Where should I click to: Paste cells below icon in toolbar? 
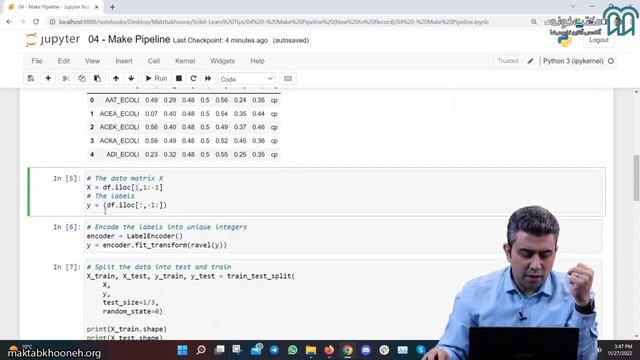(x=97, y=78)
